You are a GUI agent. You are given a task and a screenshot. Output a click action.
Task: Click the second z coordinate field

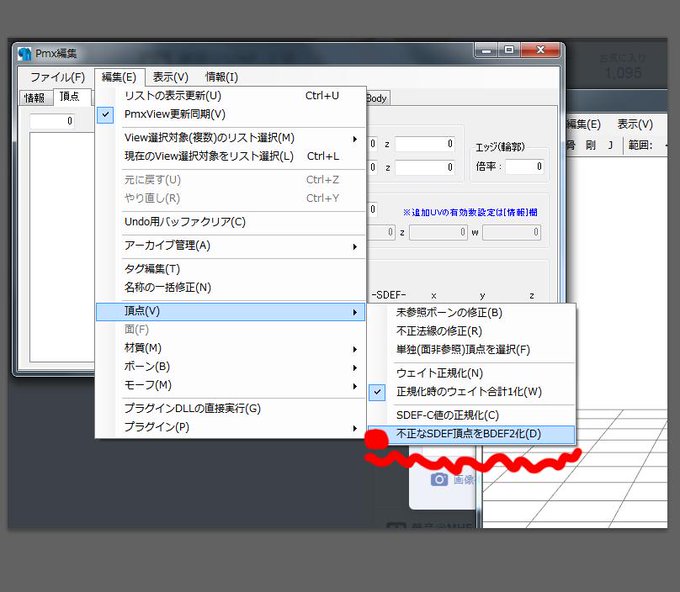point(425,167)
